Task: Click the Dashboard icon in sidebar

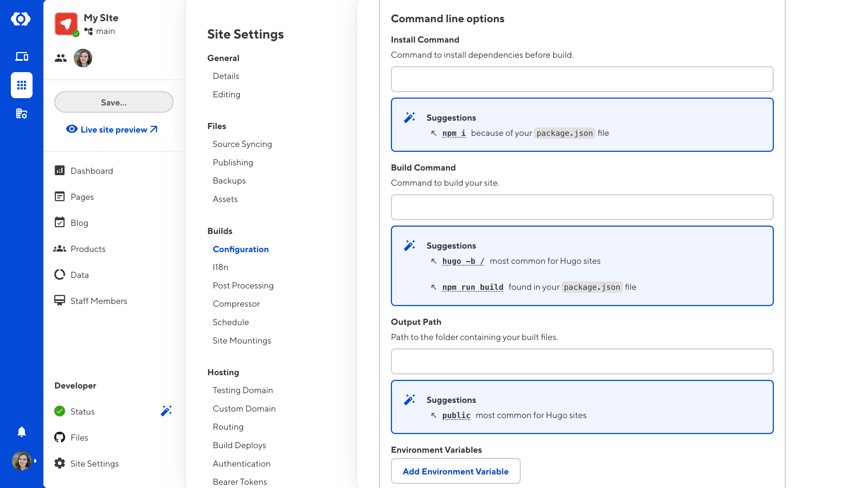Action: coord(60,171)
